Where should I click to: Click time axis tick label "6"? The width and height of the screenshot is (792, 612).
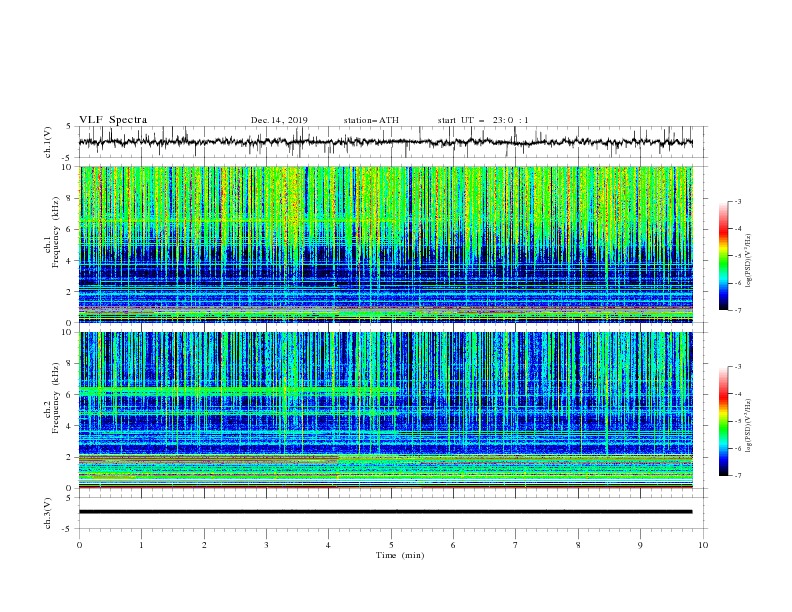(453, 545)
